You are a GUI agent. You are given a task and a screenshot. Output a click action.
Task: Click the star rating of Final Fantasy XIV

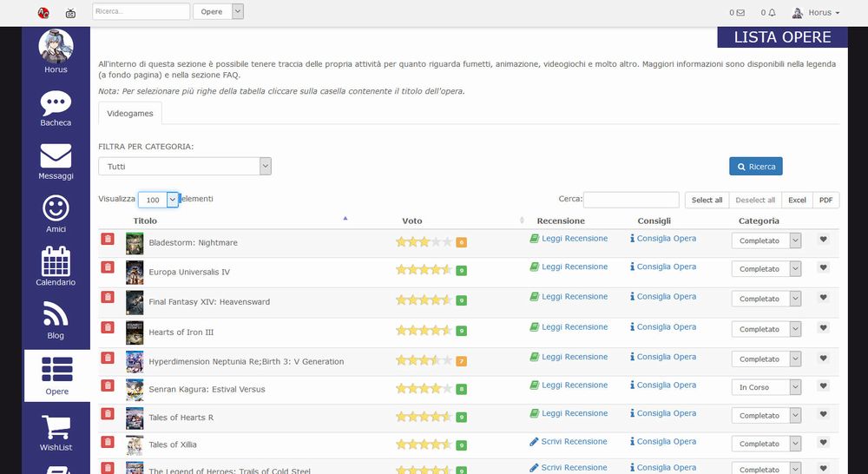coord(424,300)
